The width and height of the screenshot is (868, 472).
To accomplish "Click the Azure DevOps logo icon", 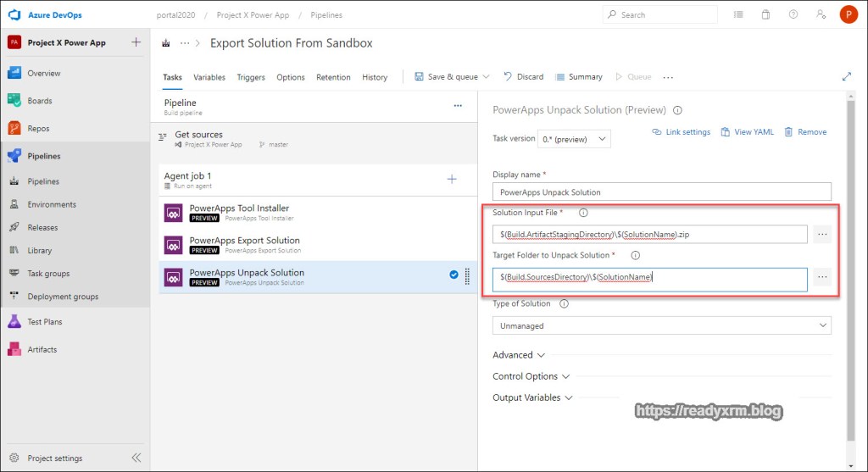I will click(x=14, y=14).
